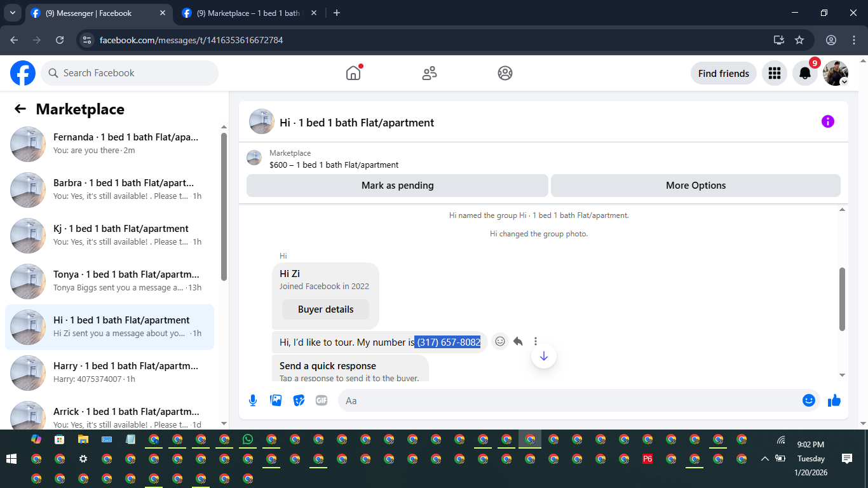
Task: Open Kj's conversation in the list
Action: click(x=109, y=235)
